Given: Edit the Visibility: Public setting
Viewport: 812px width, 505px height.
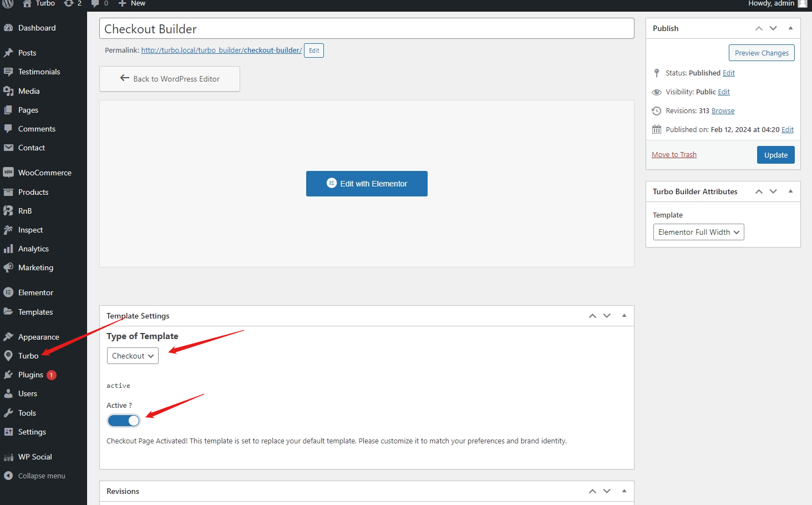Looking at the screenshot, I should pos(724,92).
